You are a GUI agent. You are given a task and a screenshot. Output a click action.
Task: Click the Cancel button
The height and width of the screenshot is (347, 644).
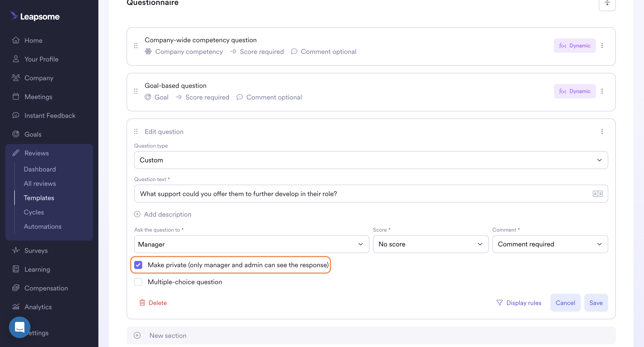coord(565,303)
